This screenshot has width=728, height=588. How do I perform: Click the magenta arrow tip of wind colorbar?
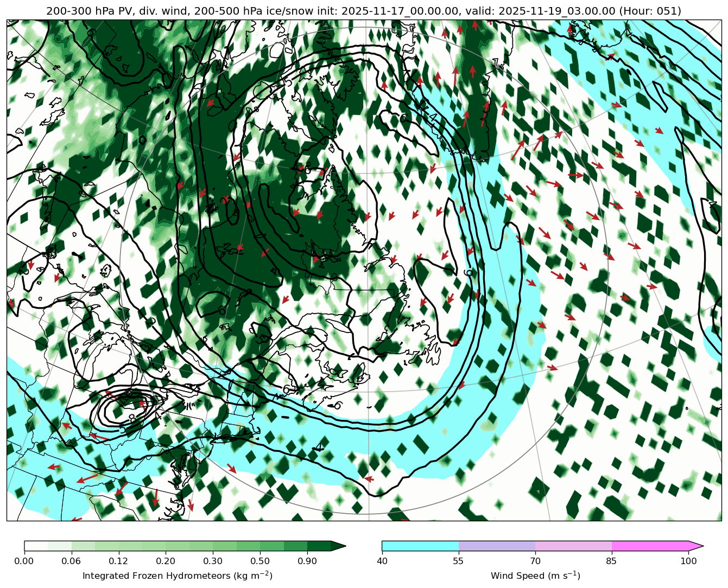[697, 546]
